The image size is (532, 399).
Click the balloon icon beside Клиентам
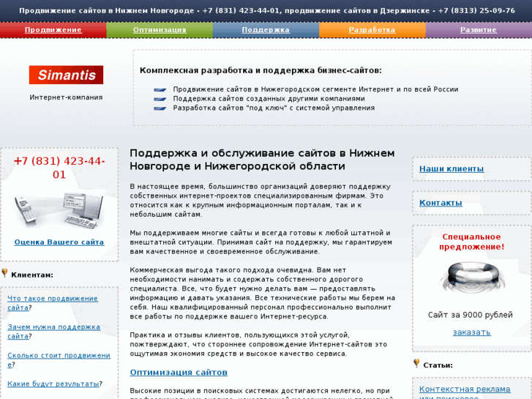[4, 272]
